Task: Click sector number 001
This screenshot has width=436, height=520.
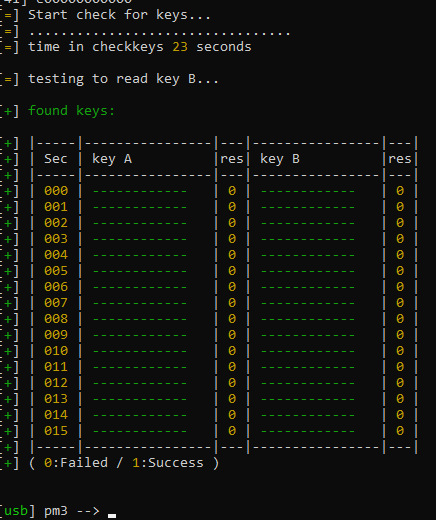Action: tap(56, 207)
